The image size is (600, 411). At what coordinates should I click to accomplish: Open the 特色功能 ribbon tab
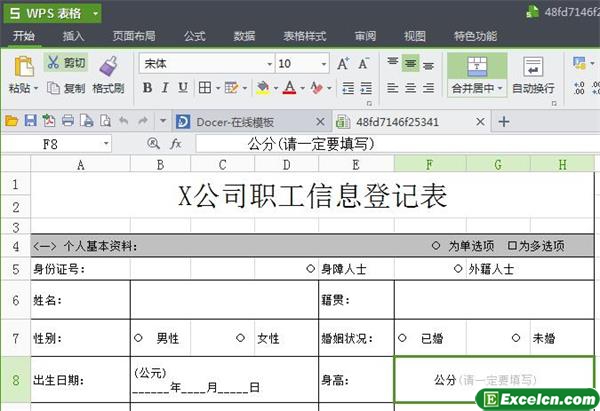pyautogui.click(x=475, y=36)
